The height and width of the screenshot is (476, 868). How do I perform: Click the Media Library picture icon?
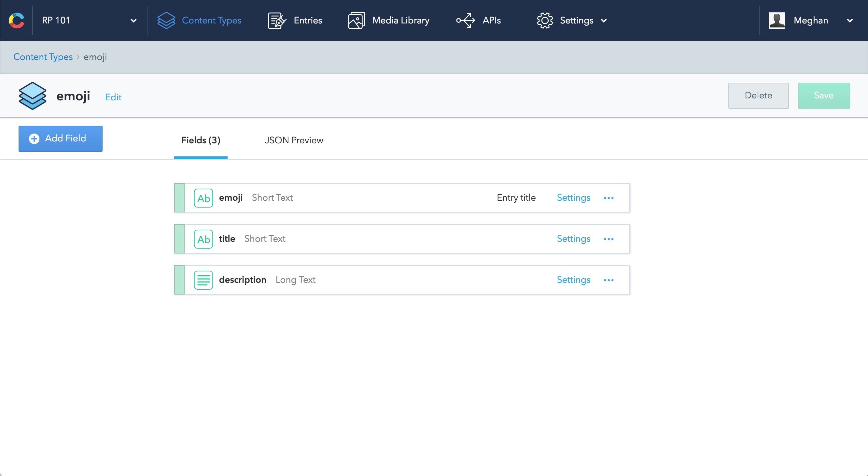[x=356, y=20]
